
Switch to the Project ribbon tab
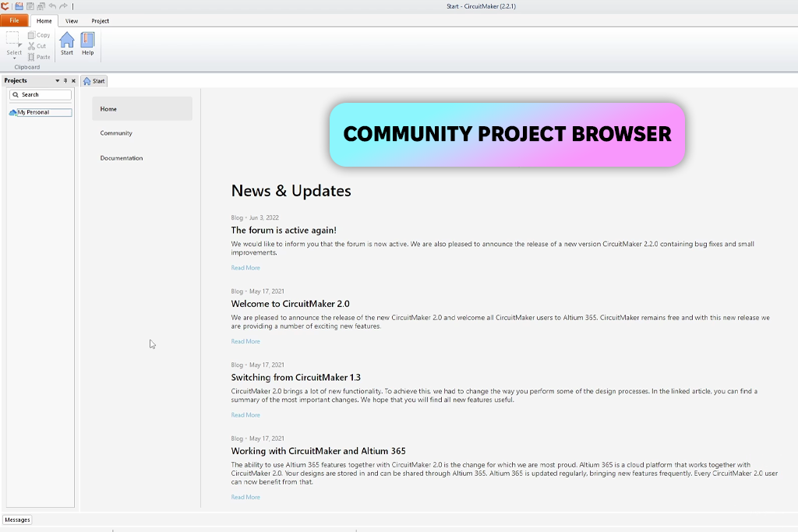point(101,21)
